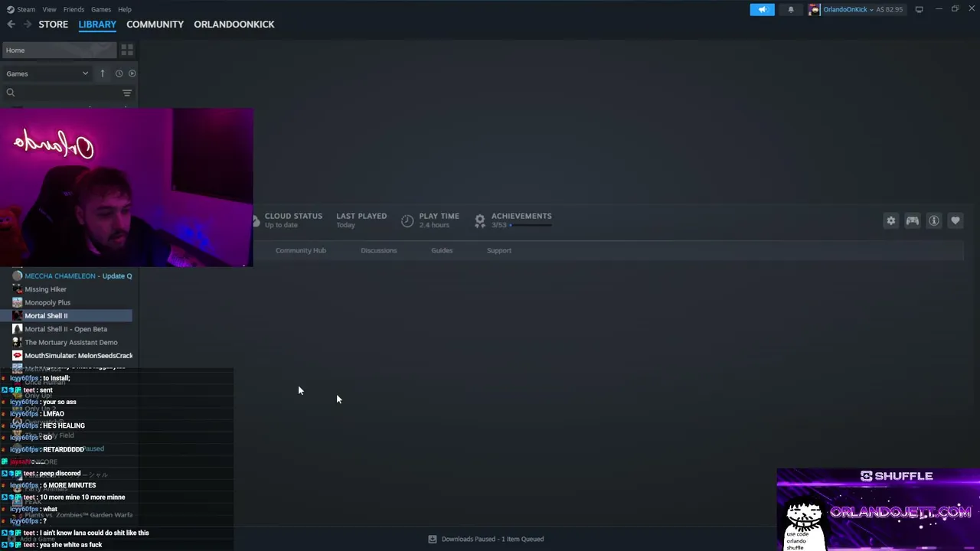This screenshot has width=980, height=551.
Task: Toggle the recent activity clock filter
Action: coord(119,73)
